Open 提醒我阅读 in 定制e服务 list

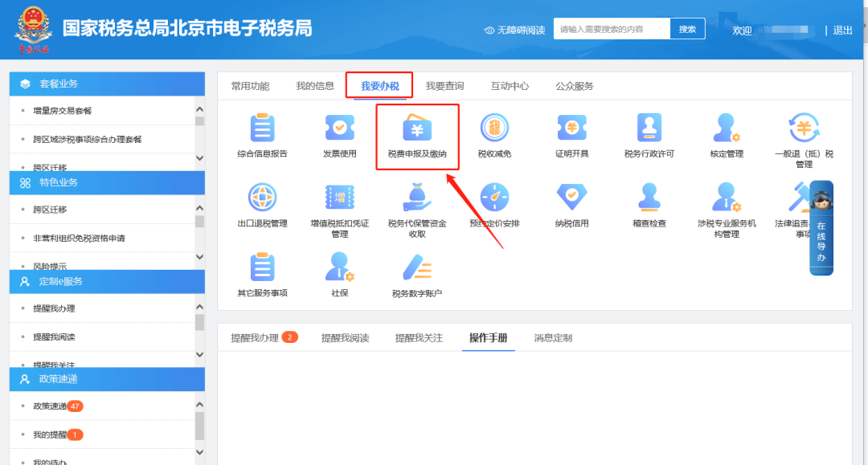coord(54,337)
